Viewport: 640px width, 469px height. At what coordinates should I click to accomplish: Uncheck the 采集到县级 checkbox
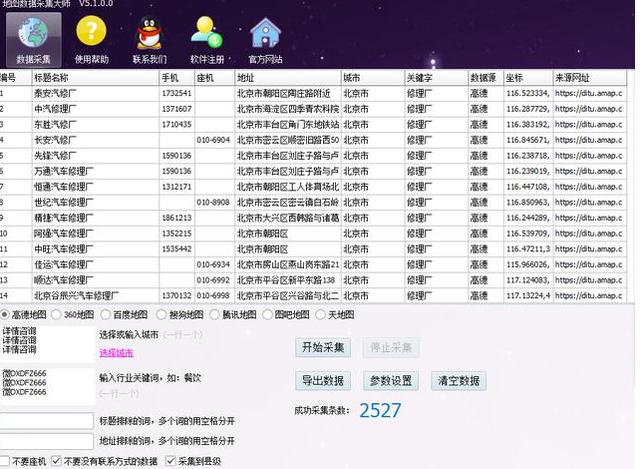pos(170,461)
